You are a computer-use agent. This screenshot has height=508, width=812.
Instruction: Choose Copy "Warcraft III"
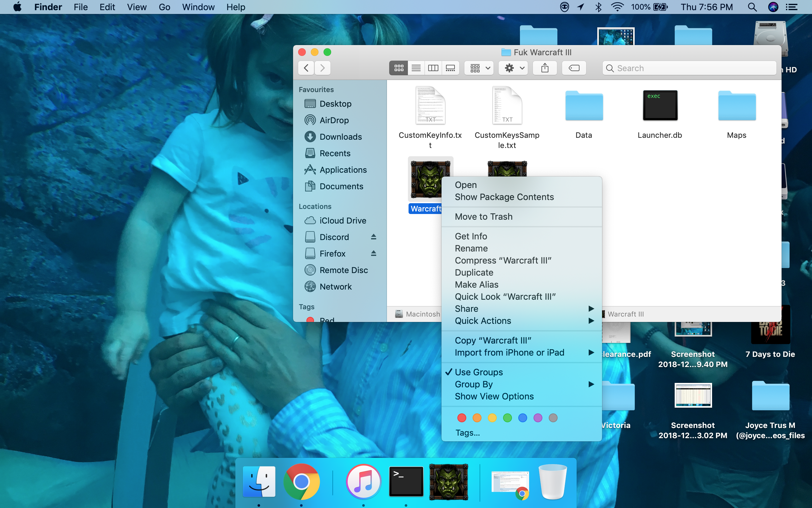[522, 340]
